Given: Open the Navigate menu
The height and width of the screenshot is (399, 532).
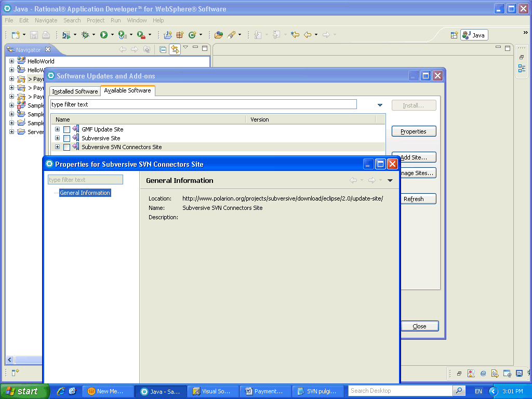Looking at the screenshot, I should point(46,20).
